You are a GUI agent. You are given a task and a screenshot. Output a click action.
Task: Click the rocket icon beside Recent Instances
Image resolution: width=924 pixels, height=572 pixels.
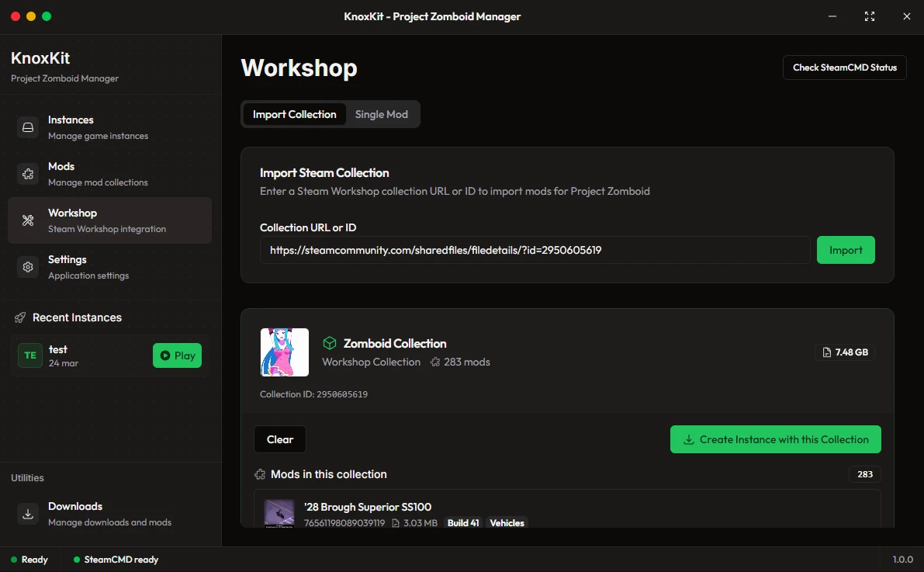pos(20,317)
